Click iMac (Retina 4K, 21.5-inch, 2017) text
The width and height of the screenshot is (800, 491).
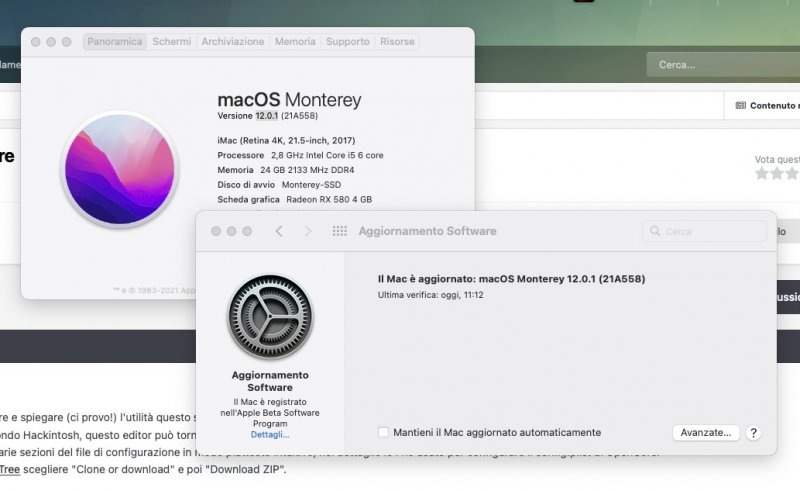coord(286,140)
